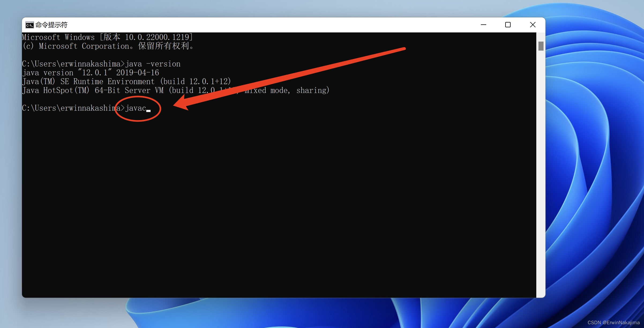
Task: Click the 命令提示符 window title text
Action: pyautogui.click(x=51, y=25)
